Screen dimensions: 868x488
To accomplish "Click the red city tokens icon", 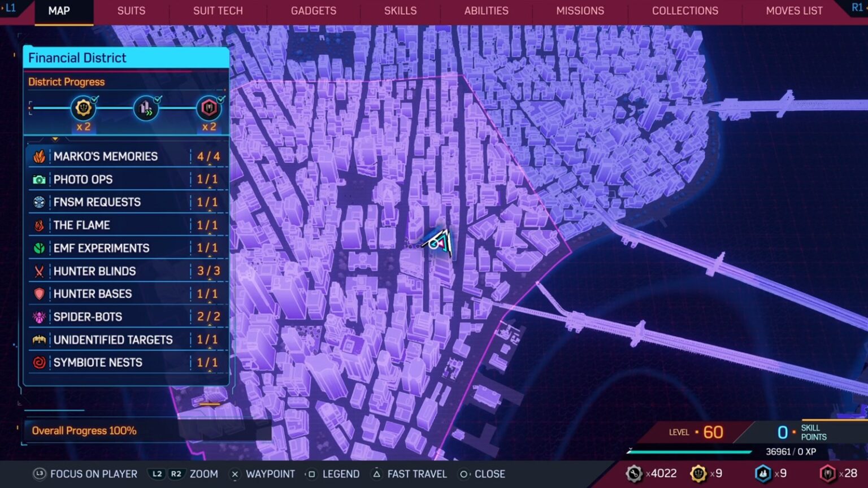I will [827, 473].
